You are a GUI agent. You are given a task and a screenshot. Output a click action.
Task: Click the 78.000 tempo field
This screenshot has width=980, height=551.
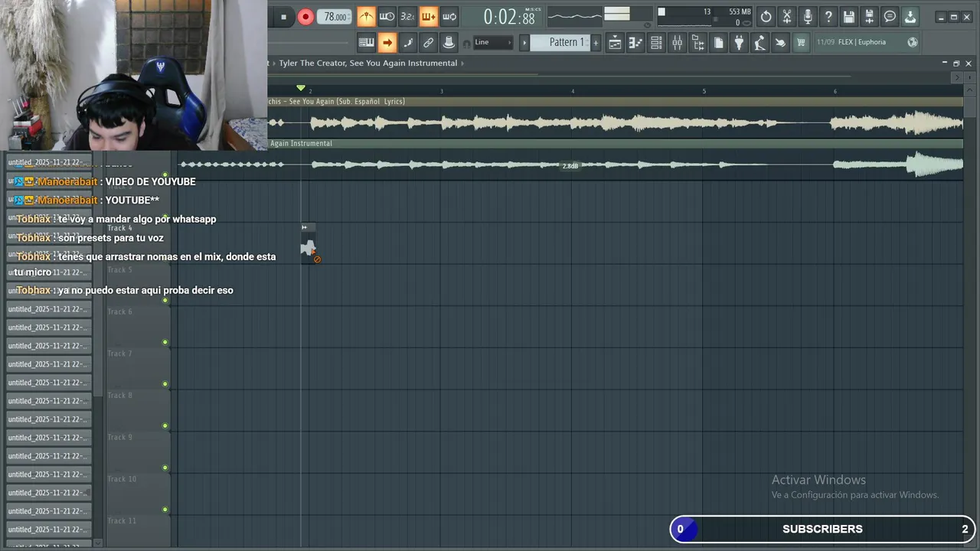[x=335, y=17]
